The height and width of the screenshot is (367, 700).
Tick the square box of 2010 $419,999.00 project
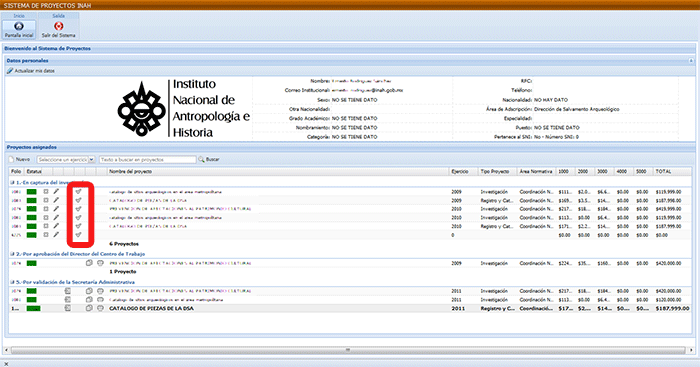tap(46, 209)
